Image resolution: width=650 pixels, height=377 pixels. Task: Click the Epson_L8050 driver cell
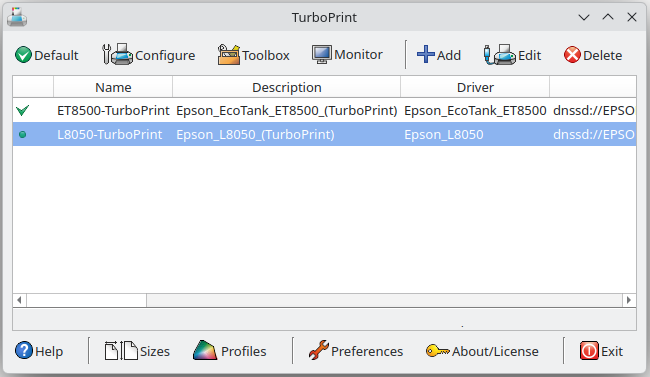click(x=444, y=134)
